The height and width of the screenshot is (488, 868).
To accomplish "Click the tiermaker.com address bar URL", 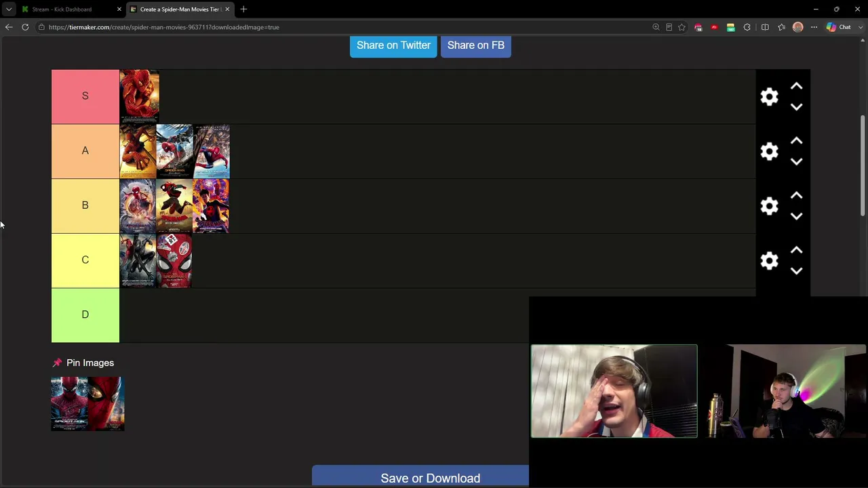I will [x=164, y=27].
